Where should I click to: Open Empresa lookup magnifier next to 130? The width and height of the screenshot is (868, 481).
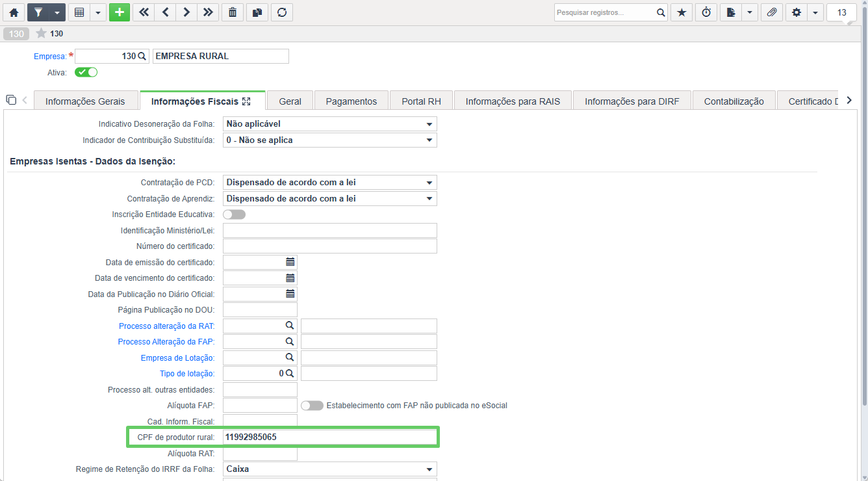coord(142,57)
